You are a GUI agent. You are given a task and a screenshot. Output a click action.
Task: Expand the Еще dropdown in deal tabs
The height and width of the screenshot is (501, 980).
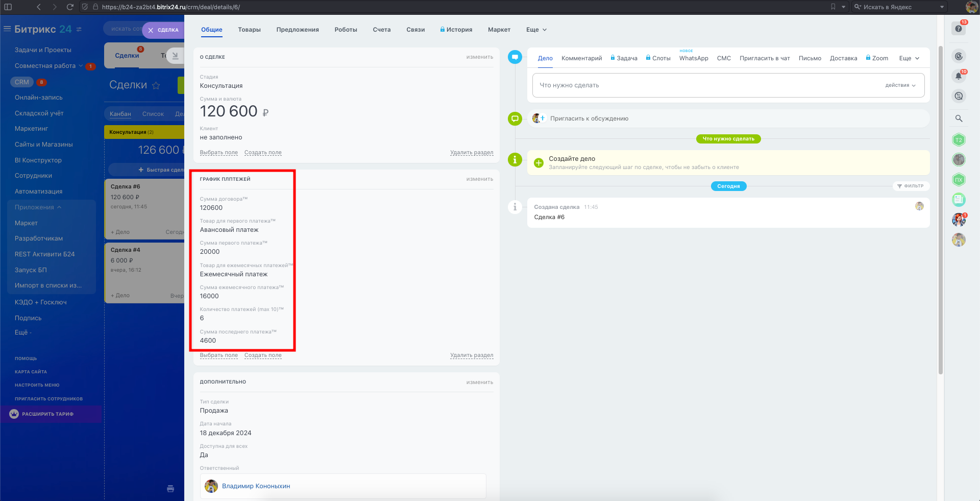coord(536,30)
